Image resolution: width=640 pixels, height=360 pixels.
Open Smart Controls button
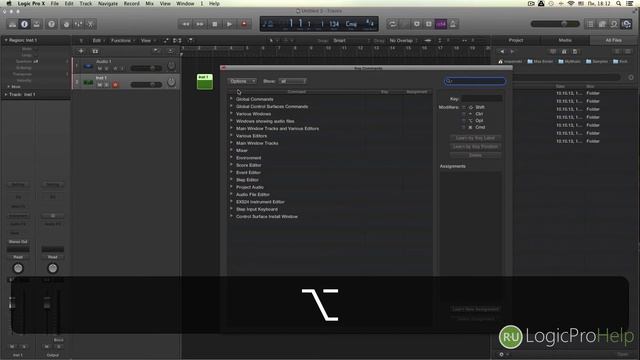point(67,24)
